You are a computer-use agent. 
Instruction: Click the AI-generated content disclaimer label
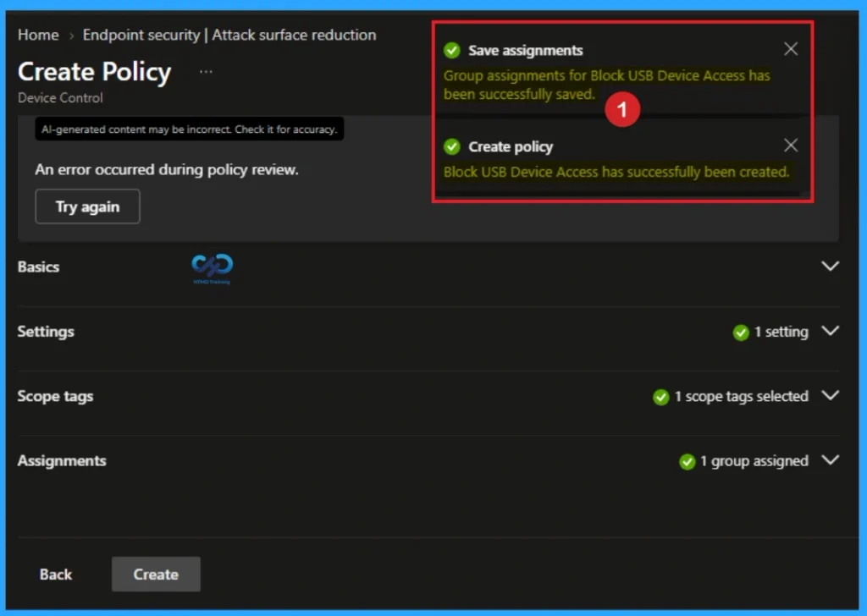(x=189, y=129)
